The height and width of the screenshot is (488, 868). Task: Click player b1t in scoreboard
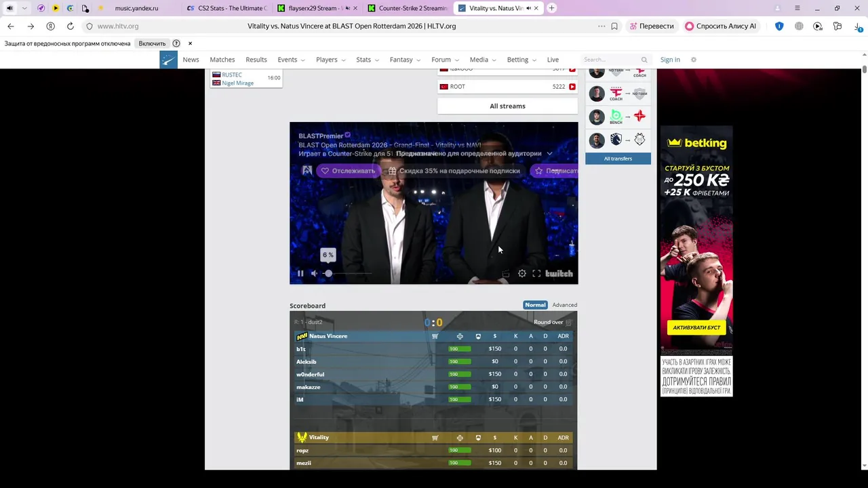(x=300, y=349)
